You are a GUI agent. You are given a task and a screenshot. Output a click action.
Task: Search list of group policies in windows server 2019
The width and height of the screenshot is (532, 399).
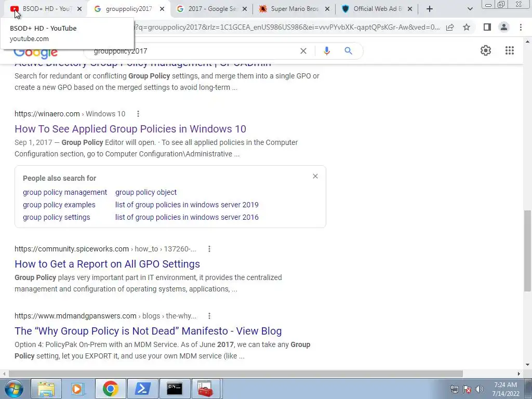187,205
